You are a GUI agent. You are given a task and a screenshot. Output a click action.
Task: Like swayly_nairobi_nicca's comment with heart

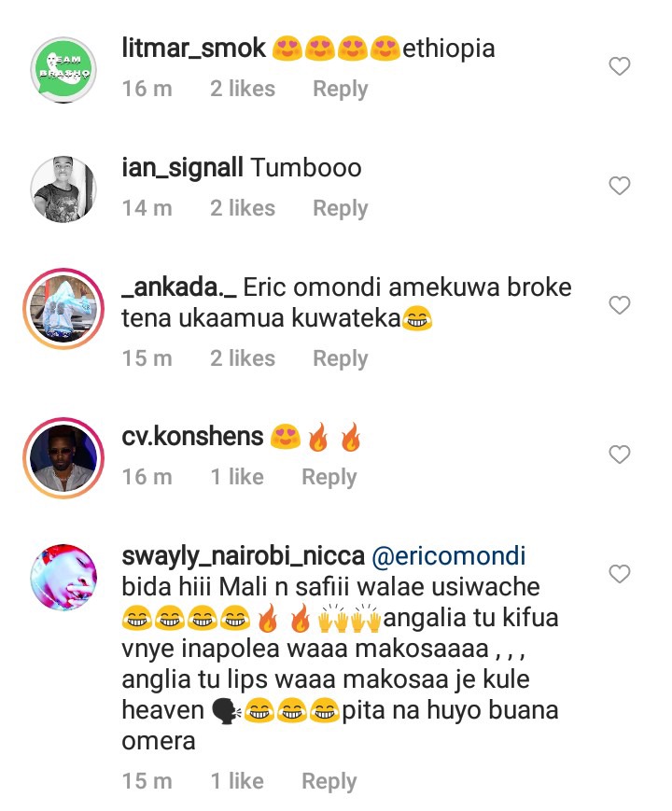pyautogui.click(x=619, y=574)
